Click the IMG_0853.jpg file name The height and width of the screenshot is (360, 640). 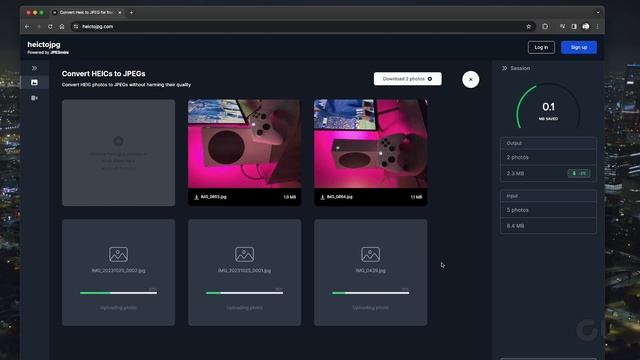click(x=213, y=197)
